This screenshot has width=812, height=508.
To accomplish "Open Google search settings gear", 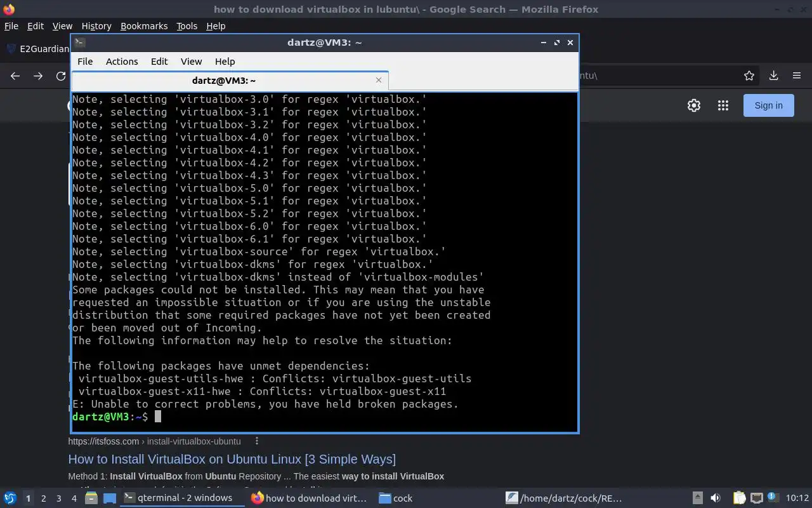I will [x=694, y=105].
